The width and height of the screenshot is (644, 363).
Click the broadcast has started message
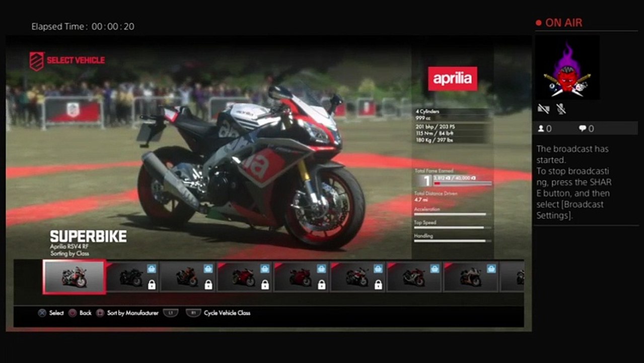click(573, 182)
